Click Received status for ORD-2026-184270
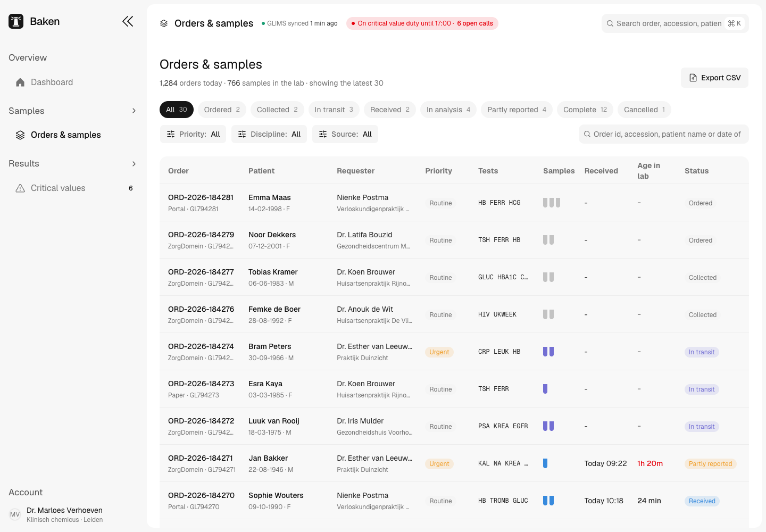The image size is (766, 532). pos(702,501)
